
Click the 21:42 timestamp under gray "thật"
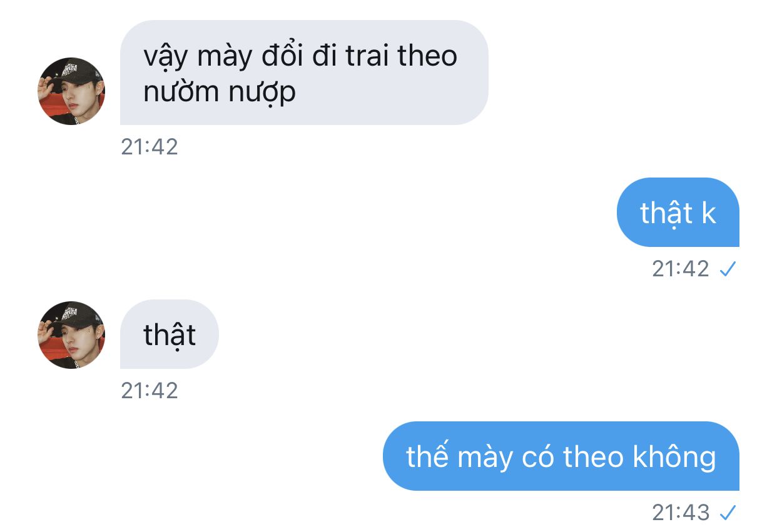click(150, 391)
